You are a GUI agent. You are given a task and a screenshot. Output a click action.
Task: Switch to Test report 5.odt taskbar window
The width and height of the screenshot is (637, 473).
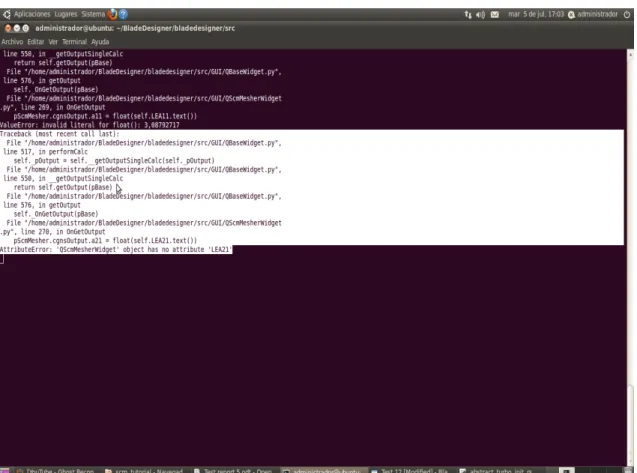233,471
